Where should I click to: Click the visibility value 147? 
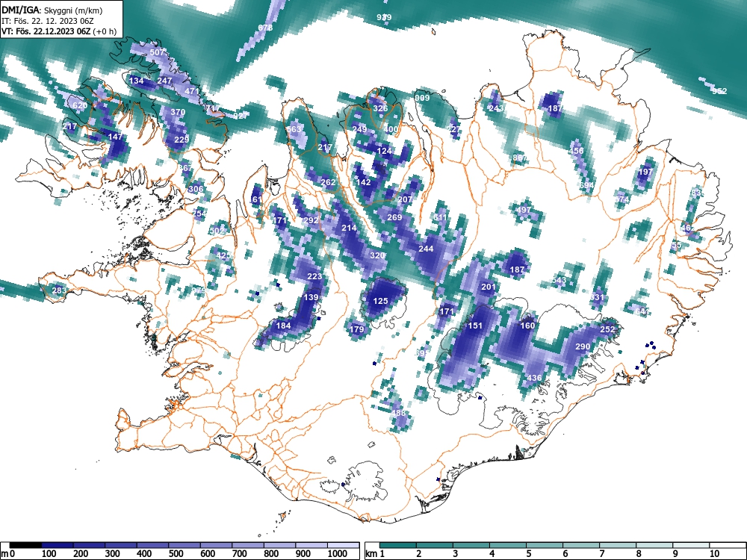coord(116,136)
